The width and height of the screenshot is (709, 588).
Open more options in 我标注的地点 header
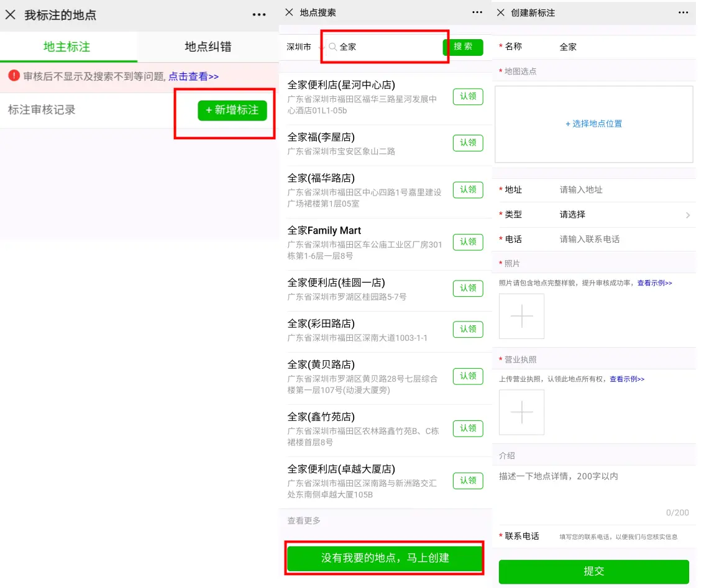pyautogui.click(x=259, y=15)
